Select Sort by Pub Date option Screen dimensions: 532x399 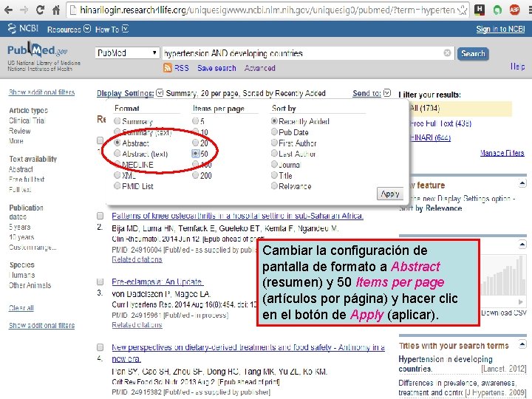tap(274, 132)
